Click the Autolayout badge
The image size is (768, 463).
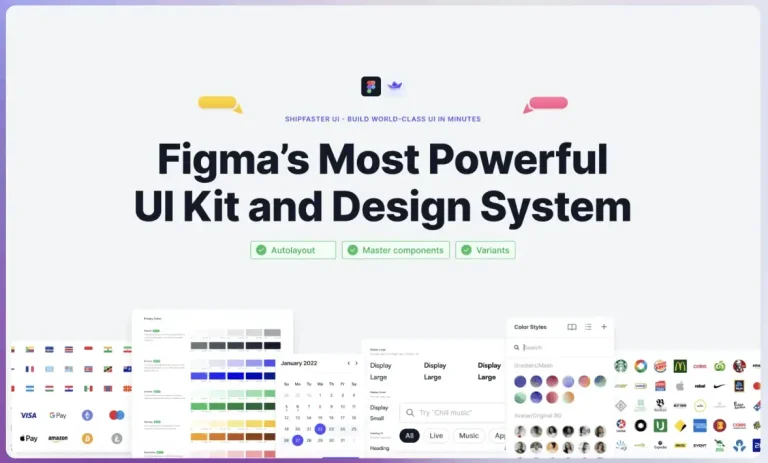point(293,250)
